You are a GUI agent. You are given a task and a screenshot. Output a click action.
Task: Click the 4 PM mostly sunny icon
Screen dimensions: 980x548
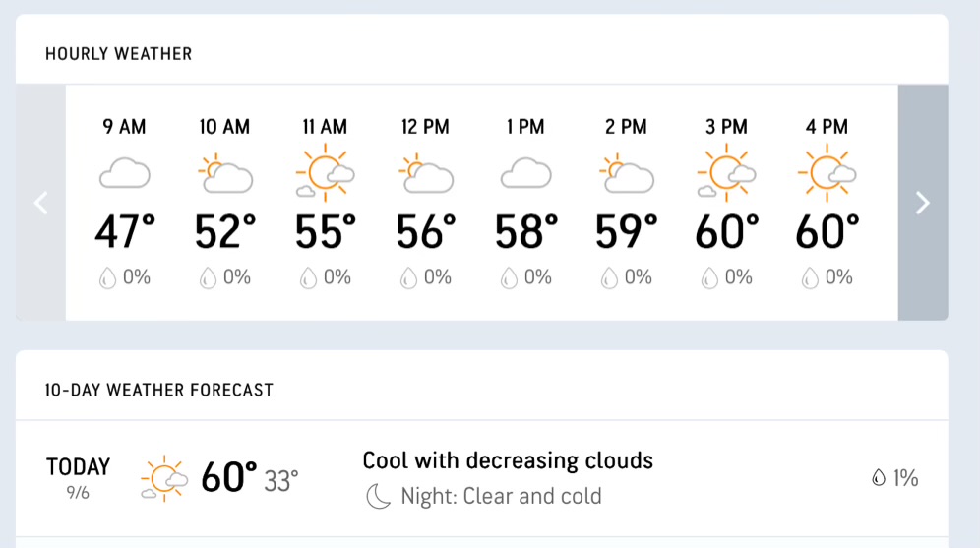click(827, 172)
